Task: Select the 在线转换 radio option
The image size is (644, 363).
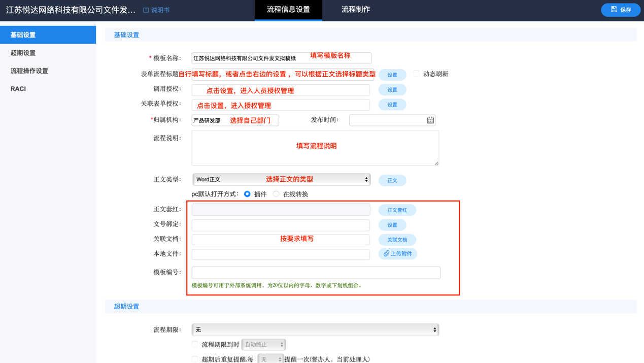Action: (276, 194)
